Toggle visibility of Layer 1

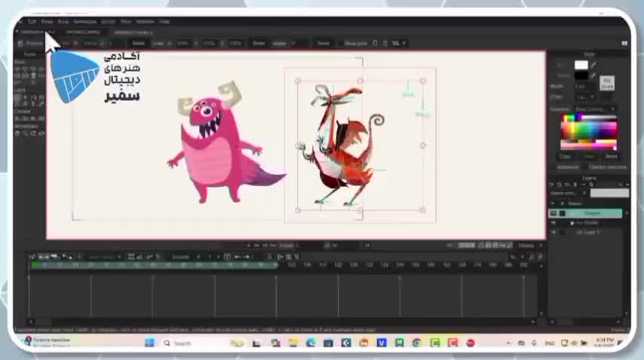[553, 233]
